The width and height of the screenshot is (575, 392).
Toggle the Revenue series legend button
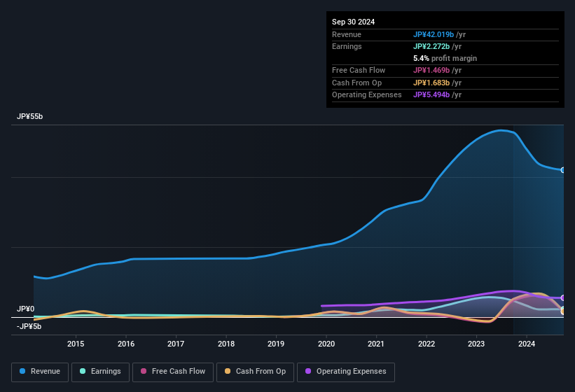pos(40,372)
